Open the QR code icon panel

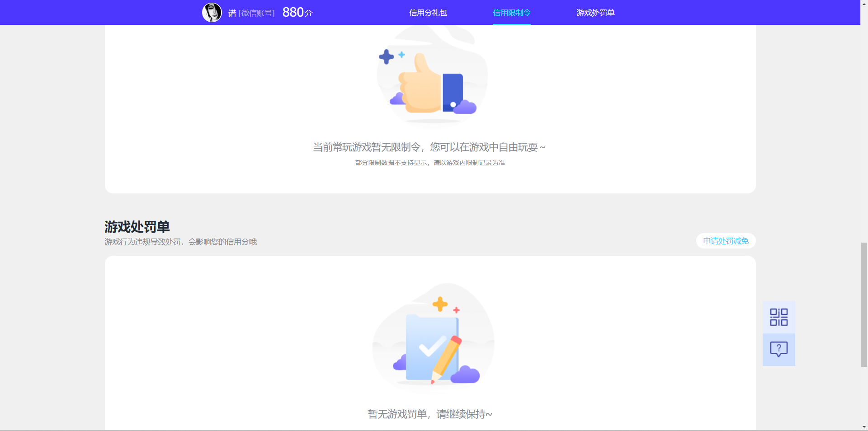tap(778, 317)
